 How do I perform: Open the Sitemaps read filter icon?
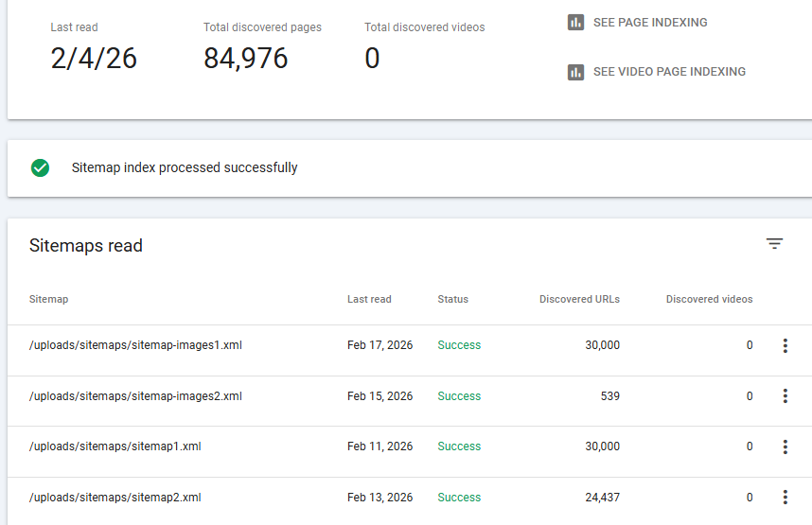pos(774,244)
